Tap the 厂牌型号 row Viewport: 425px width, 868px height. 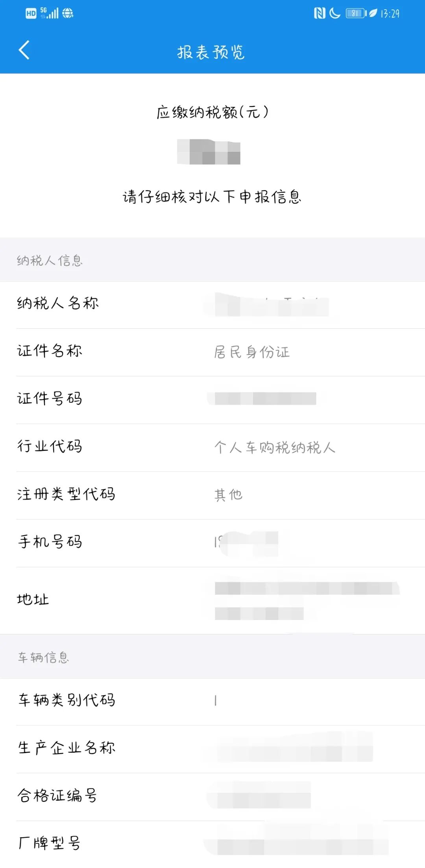(x=213, y=844)
